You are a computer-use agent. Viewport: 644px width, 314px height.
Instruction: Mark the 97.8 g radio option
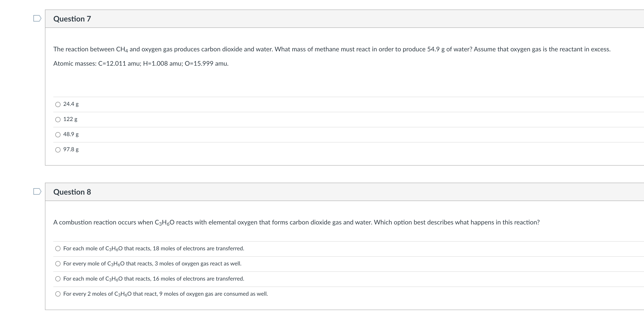coord(58,150)
